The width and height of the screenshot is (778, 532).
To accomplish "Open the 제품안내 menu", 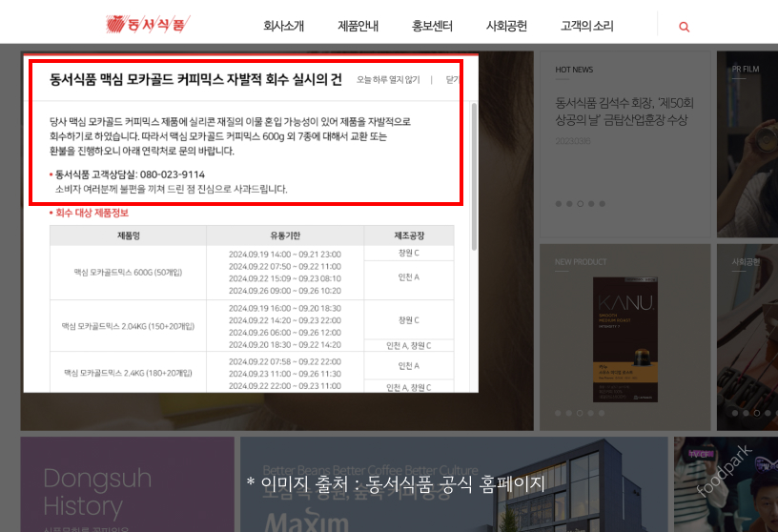I will click(358, 26).
